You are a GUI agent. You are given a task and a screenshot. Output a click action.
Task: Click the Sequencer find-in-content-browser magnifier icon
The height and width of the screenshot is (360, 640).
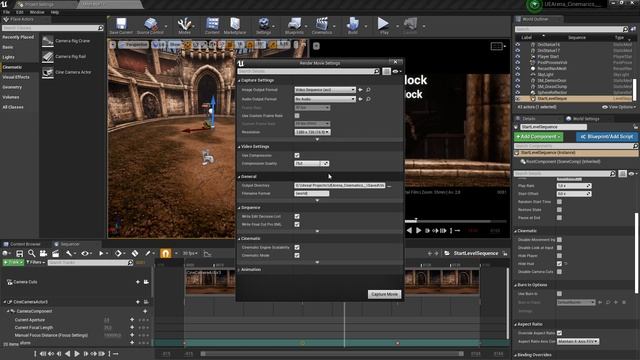(31, 253)
